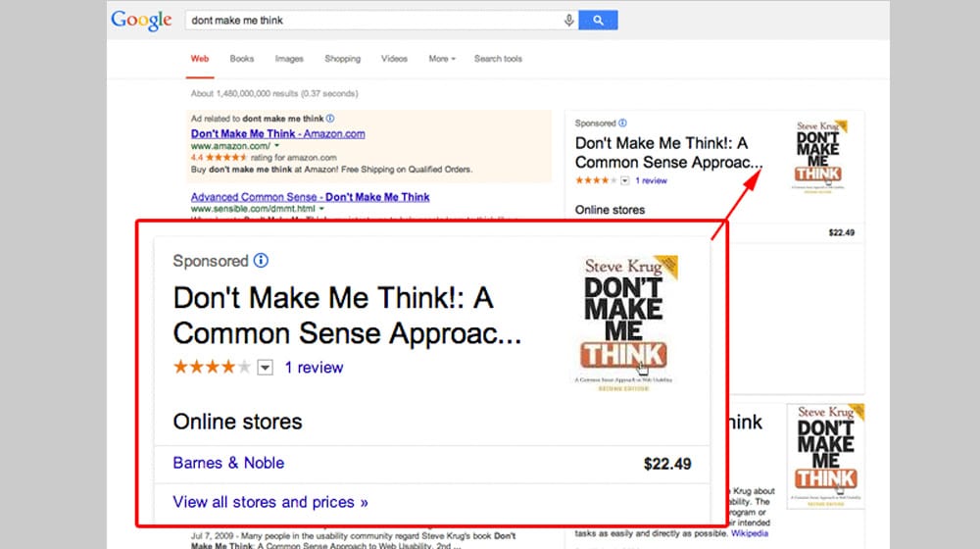The width and height of the screenshot is (980, 549).
Task: Click the Google logo
Action: (141, 20)
